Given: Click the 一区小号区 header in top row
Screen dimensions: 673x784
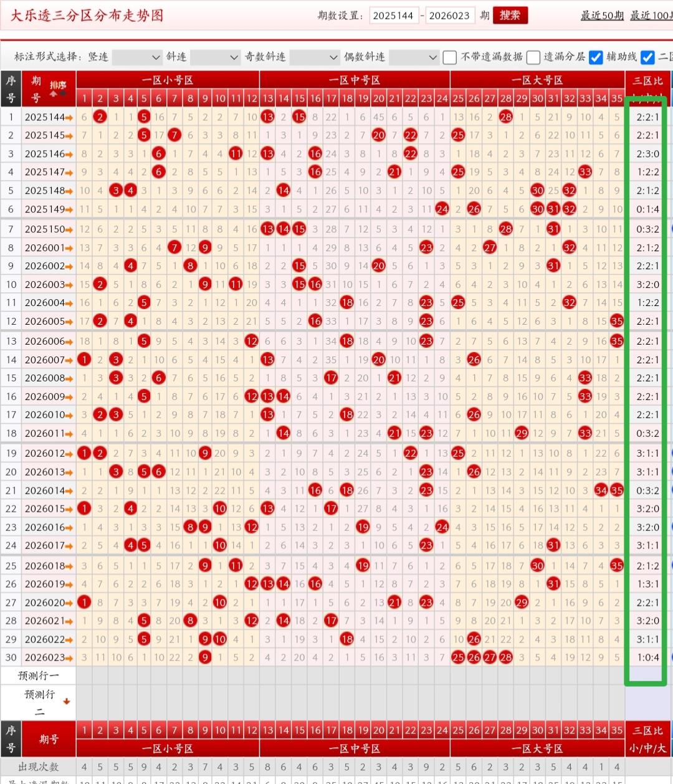Looking at the screenshot, I should [168, 80].
